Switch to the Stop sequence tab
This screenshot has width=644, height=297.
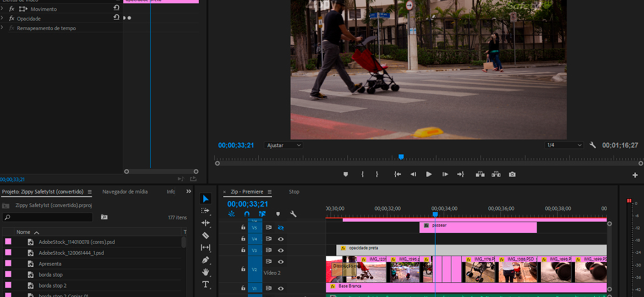(x=294, y=192)
